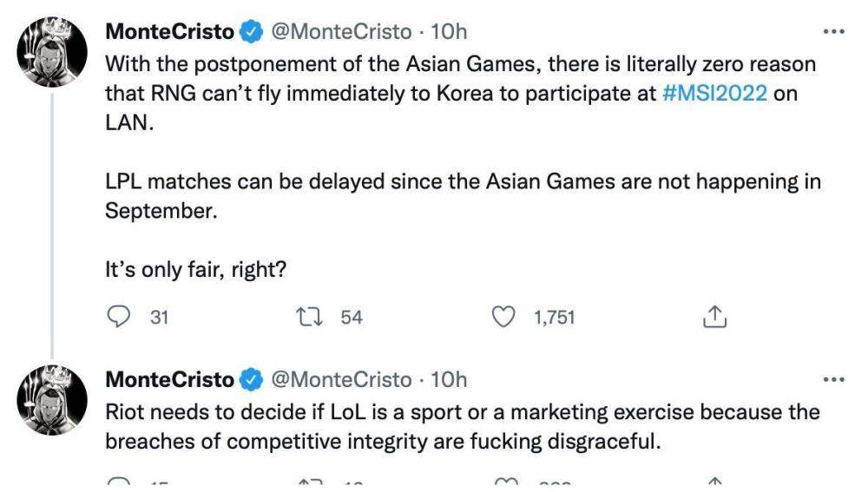Open MonteCristo's avatar on the second tweet
Image resolution: width=868 pixels, height=492 pixels.
tap(52, 398)
